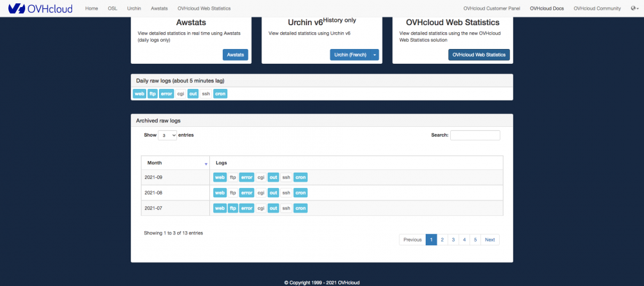Change the Show entries count selector
Screen dimensions: 644x286
point(167,135)
